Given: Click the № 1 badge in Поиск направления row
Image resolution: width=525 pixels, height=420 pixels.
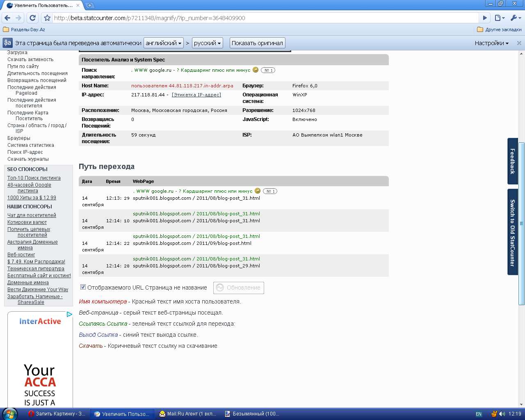Looking at the screenshot, I should [x=268, y=70].
